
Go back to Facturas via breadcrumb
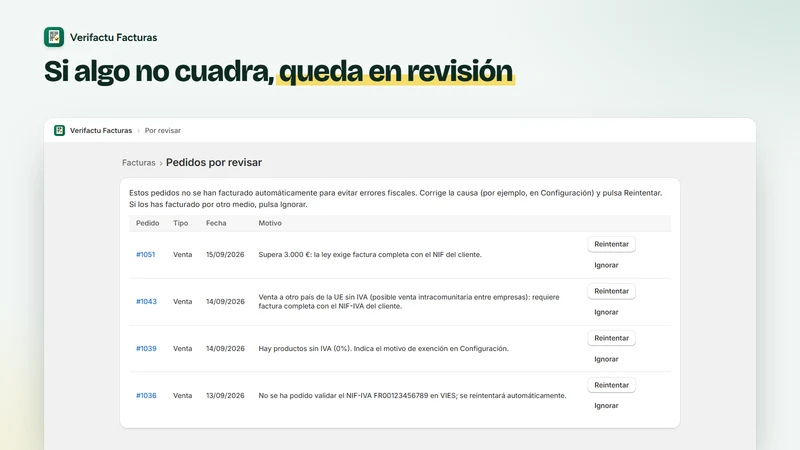pos(139,163)
